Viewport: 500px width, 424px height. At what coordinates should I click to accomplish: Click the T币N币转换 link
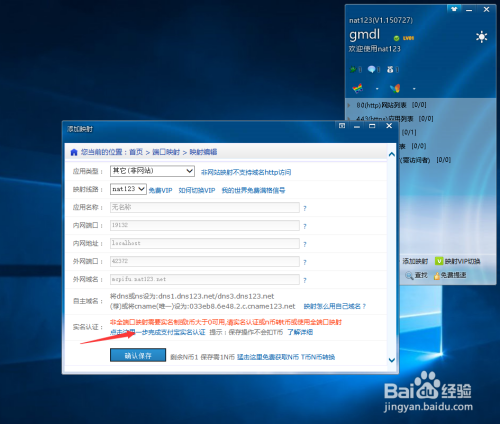click(318, 357)
